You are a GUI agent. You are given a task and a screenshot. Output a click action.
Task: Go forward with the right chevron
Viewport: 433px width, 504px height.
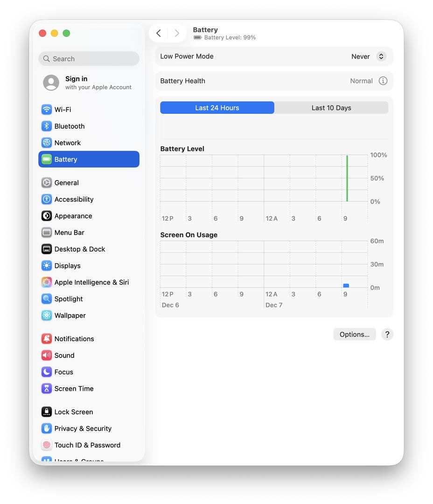pos(177,33)
